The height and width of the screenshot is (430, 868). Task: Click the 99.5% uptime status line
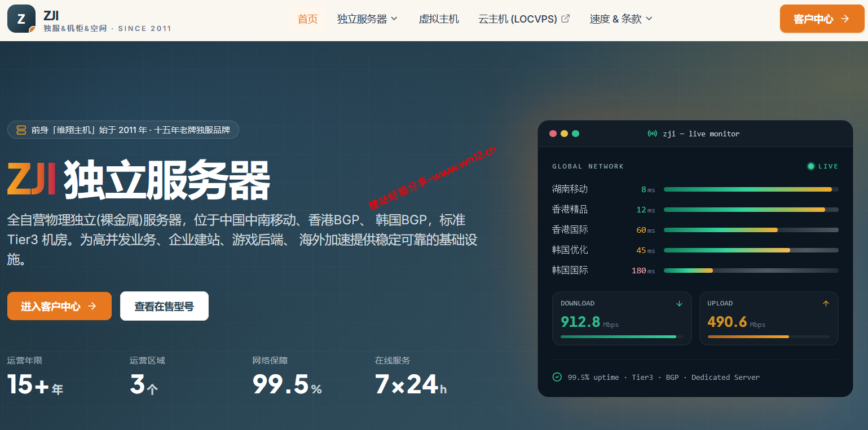663,377
